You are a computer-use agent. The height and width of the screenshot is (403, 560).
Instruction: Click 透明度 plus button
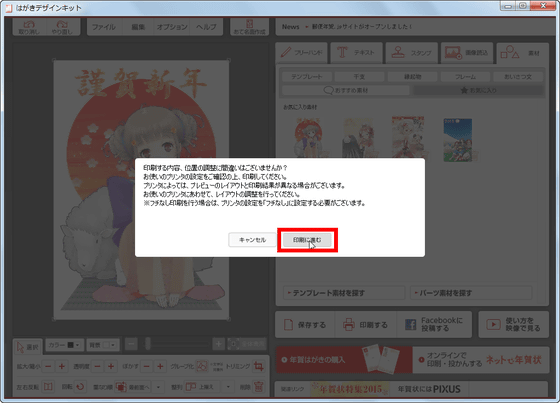(111, 366)
